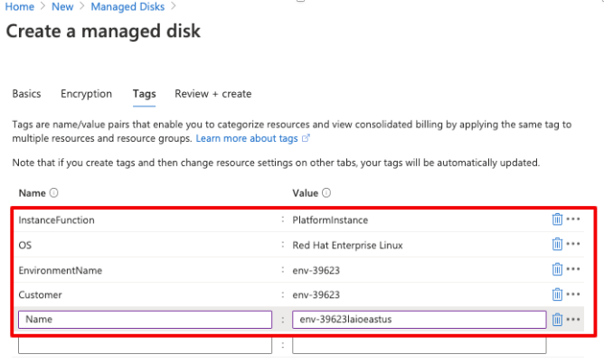604x364 pixels.
Task: Open more options for InstanceFunction tag
Action: [x=573, y=219]
